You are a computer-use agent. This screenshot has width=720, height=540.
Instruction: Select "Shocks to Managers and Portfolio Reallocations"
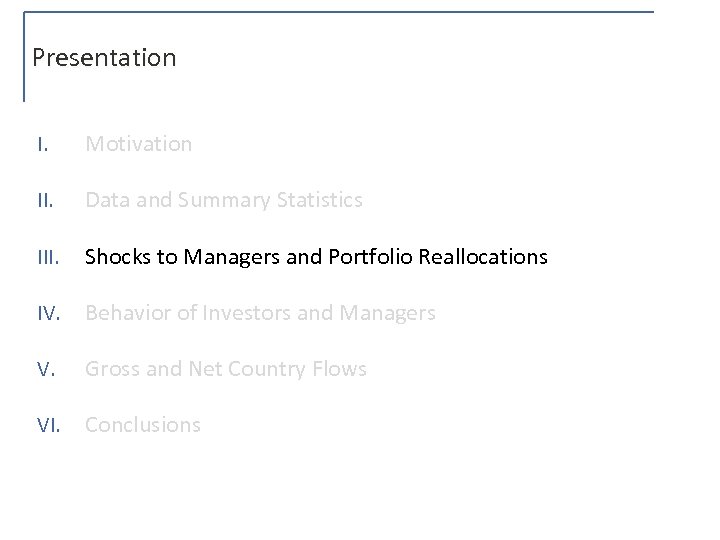click(316, 257)
